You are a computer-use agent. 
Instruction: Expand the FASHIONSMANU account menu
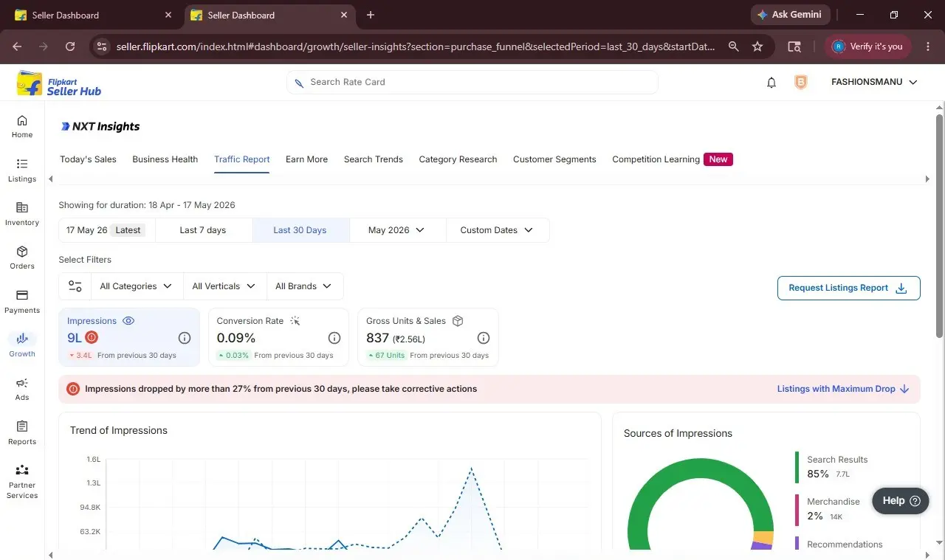[x=874, y=83]
